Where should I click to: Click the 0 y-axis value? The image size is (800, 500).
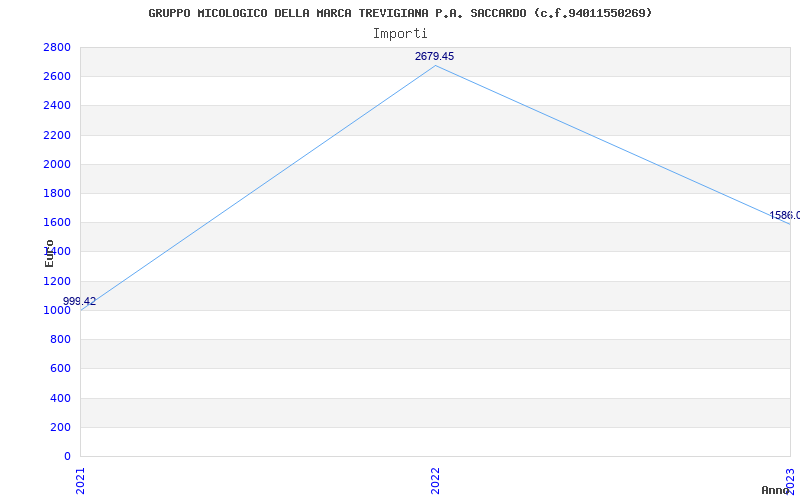[67, 456]
